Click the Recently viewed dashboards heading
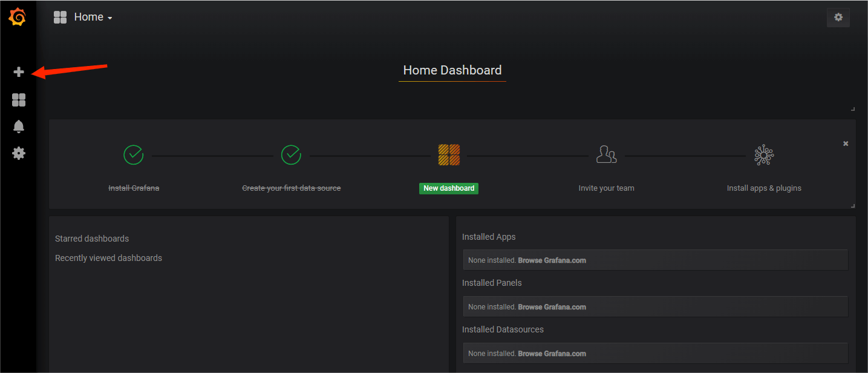The height and width of the screenshot is (373, 868). [108, 258]
